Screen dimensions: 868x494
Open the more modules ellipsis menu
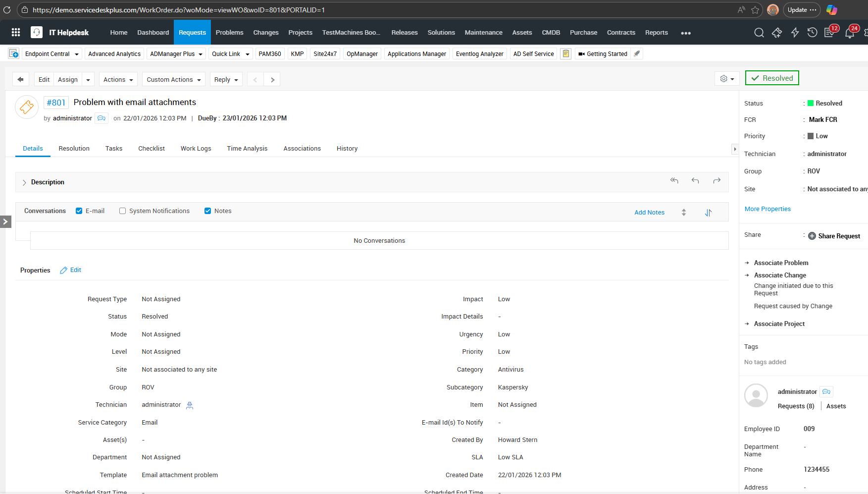686,33
